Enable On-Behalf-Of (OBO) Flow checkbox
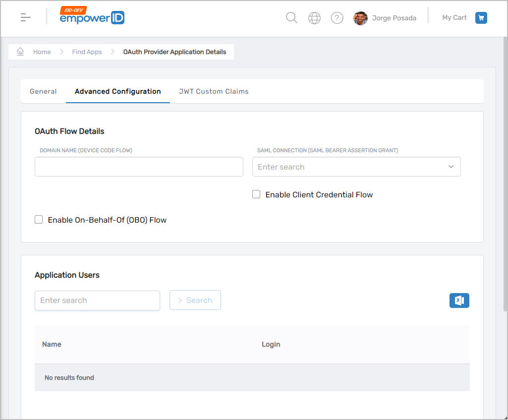Screen dimensions: 508x420 click(x=39, y=220)
